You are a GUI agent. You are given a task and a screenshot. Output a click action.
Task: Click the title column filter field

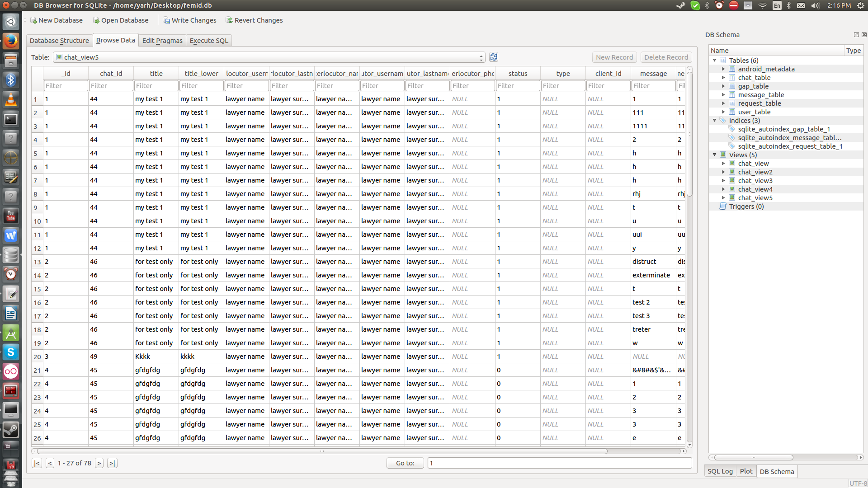(156, 86)
